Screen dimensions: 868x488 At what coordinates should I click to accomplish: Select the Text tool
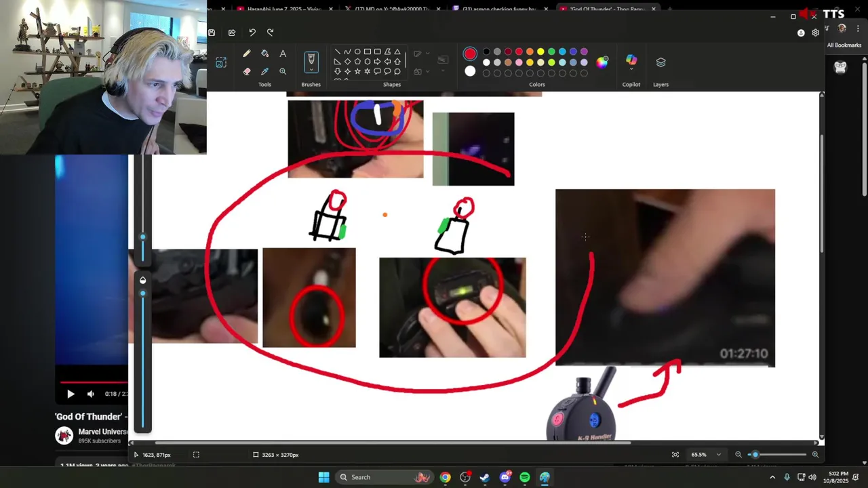[283, 54]
